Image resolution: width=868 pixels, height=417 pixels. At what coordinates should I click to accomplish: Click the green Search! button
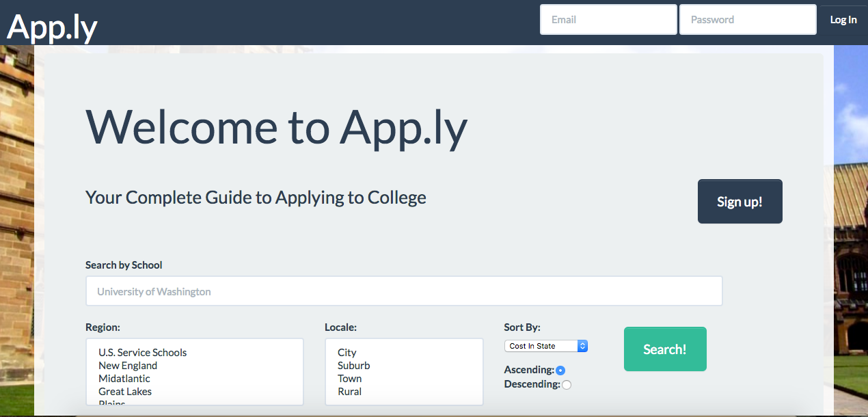665,349
